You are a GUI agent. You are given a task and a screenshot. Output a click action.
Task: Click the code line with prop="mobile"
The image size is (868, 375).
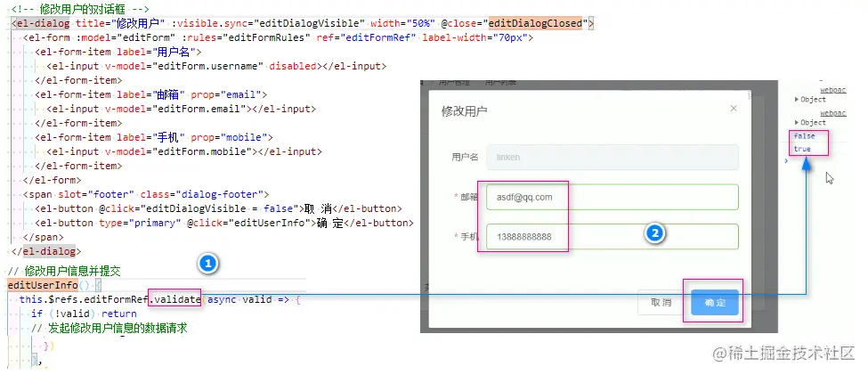pos(154,137)
